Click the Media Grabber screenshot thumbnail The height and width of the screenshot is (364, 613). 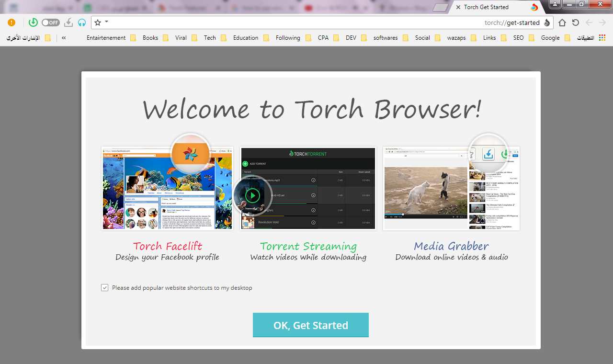[x=451, y=188]
